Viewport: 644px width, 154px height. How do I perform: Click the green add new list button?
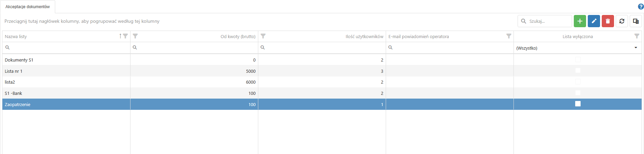coord(580,21)
